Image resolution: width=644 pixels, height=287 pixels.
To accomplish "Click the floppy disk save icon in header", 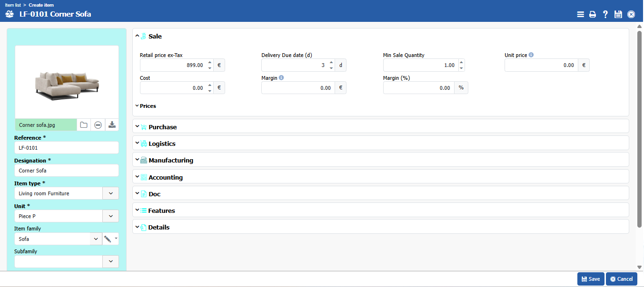I will click(618, 14).
